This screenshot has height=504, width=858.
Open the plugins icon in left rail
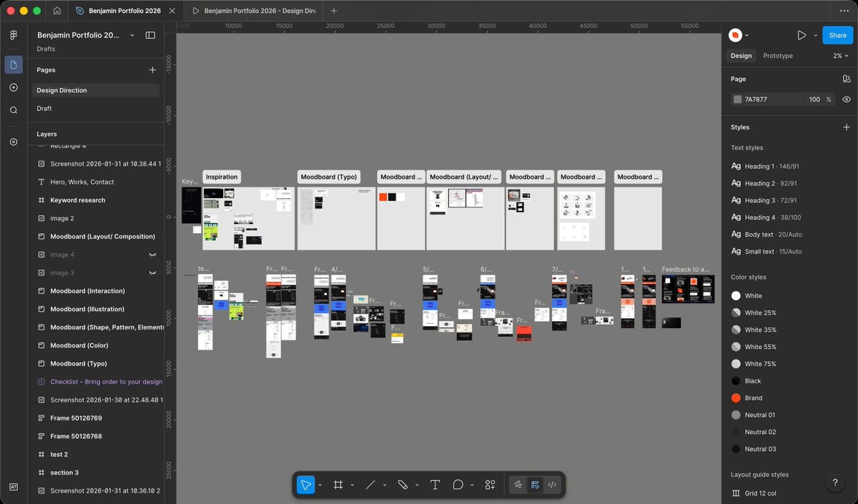click(14, 142)
